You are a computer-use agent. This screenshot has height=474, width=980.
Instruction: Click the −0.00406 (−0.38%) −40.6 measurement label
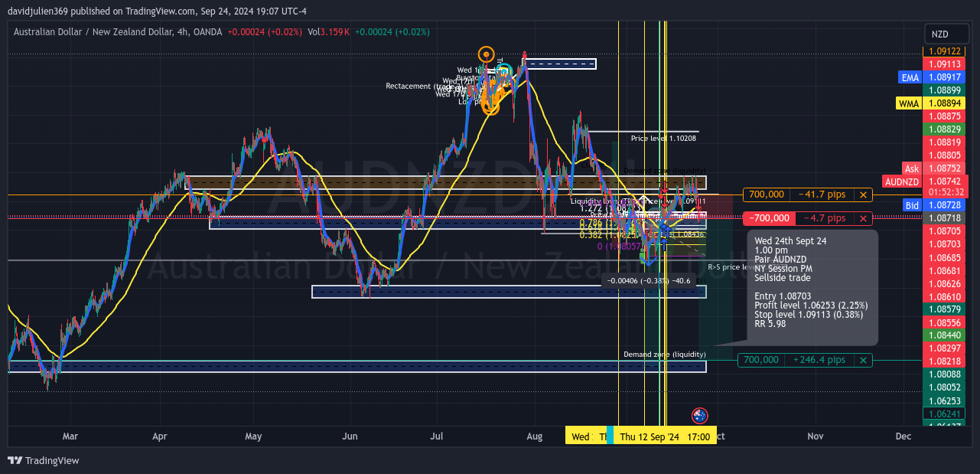pos(647,281)
